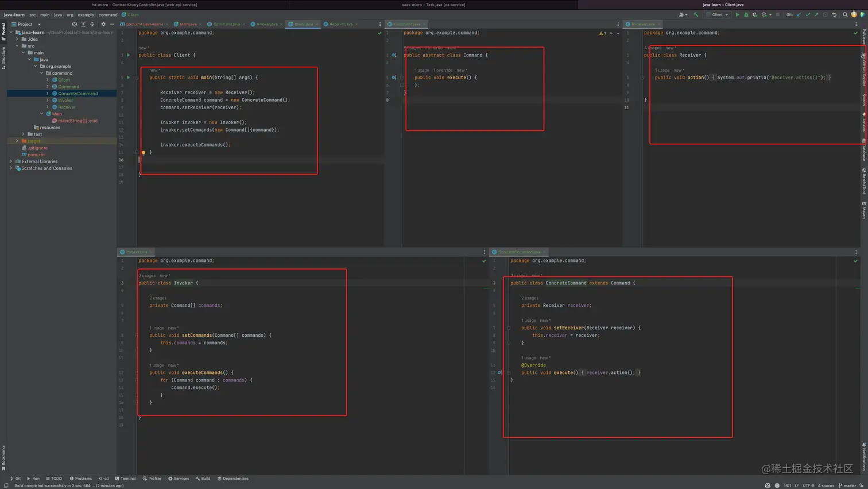
Task: Expand the External Libraries node
Action: 11,161
